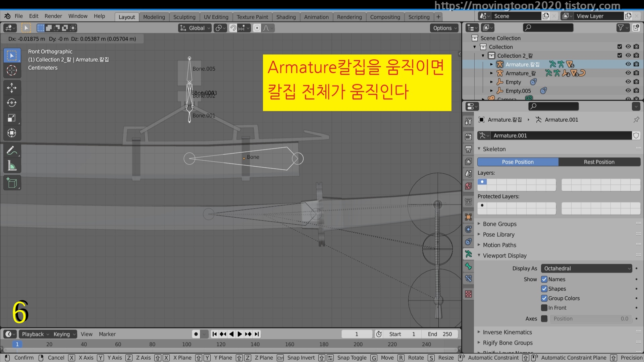Screen dimensions: 644x362
Task: Hide Empty.005 in viewport via eye
Action: click(x=628, y=90)
